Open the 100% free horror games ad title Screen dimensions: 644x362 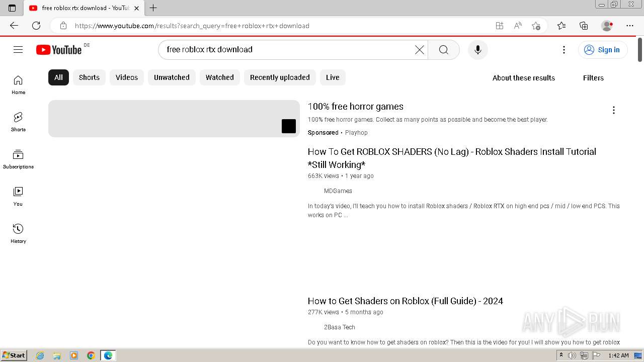click(x=356, y=107)
